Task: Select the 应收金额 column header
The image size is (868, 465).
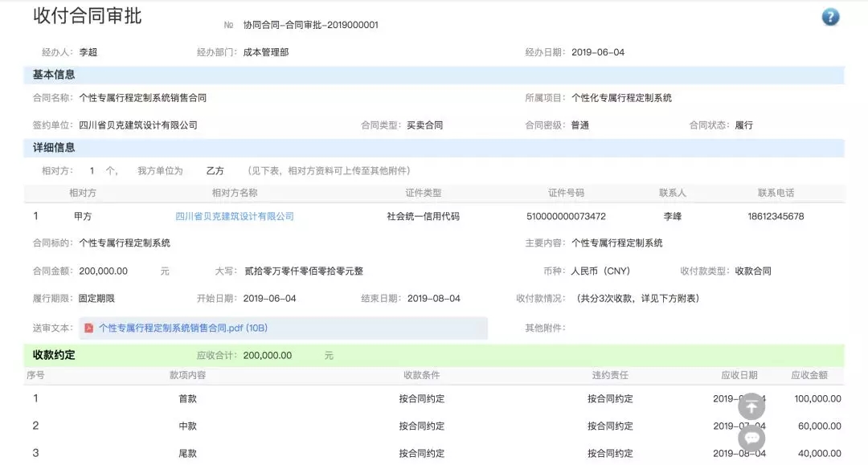Action: 809,375
